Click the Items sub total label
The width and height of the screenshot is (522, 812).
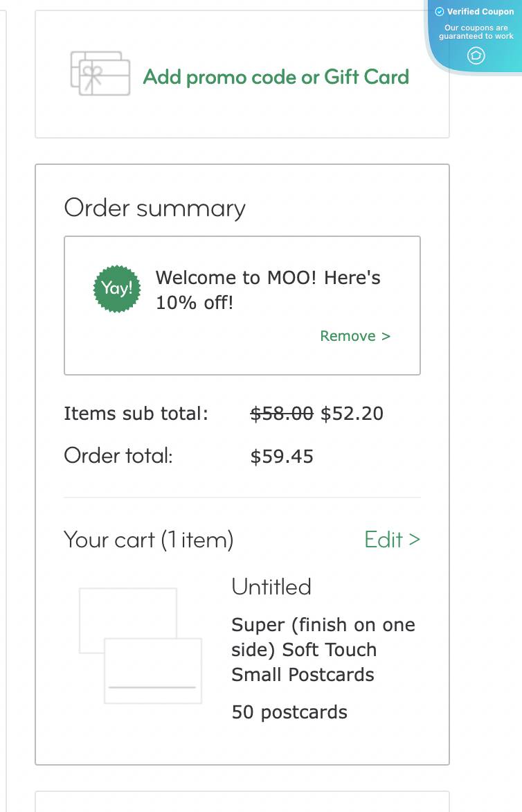pos(136,414)
